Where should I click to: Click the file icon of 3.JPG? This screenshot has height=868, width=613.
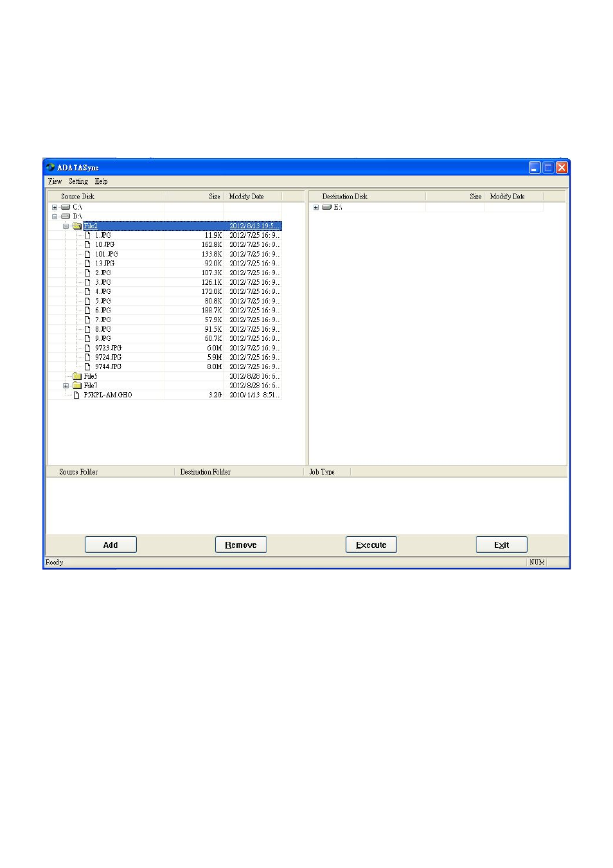coord(87,282)
